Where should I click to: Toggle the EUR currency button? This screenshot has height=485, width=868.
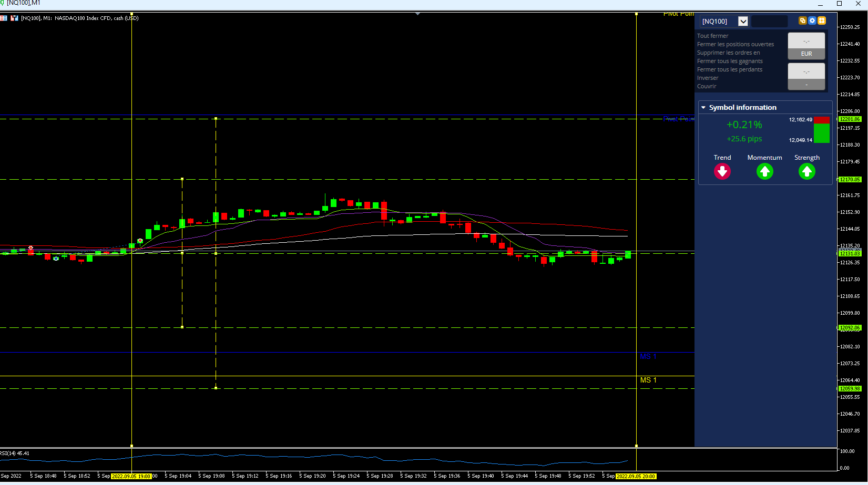click(x=806, y=54)
